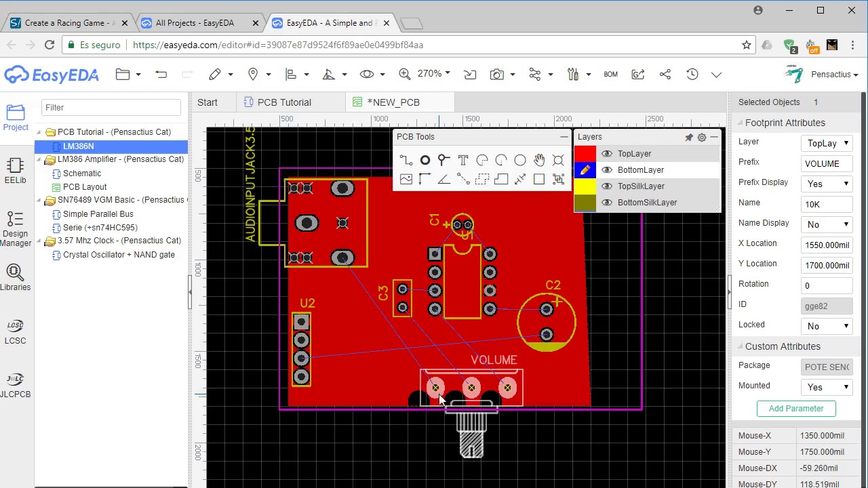This screenshot has width=868, height=488.
Task: Select the Hand pan tool
Action: 538,161
